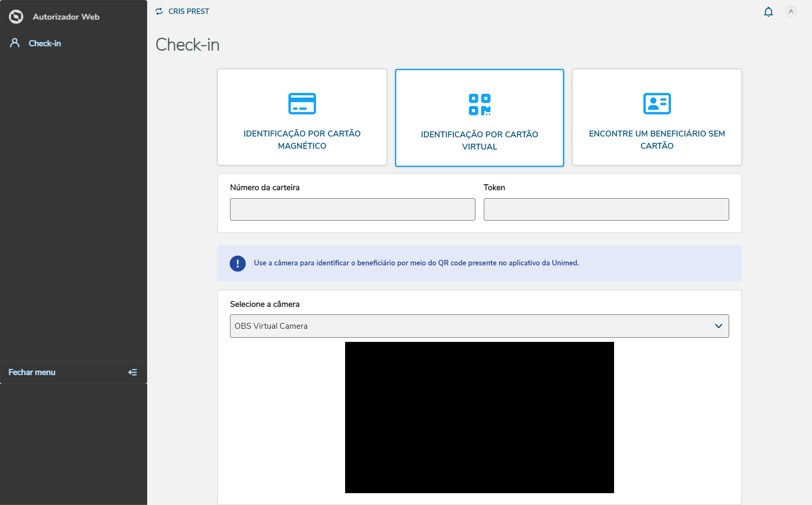
Task: Open the Check-in sidebar menu item
Action: (x=45, y=44)
